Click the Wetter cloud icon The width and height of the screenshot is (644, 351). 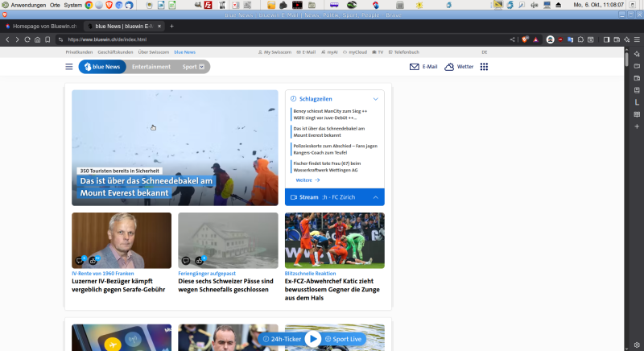pyautogui.click(x=449, y=67)
